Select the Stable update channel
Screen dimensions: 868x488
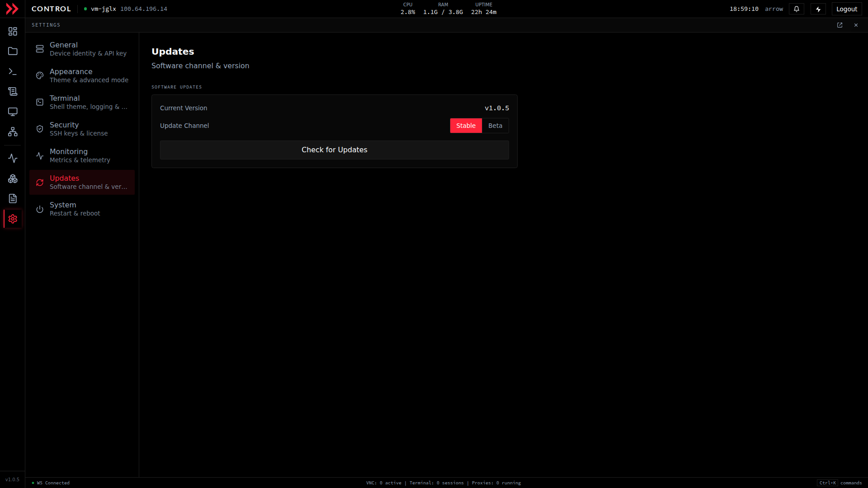[x=466, y=126]
